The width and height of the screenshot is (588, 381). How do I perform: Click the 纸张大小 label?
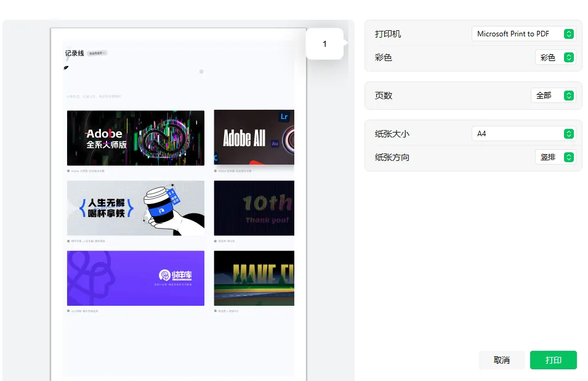392,134
